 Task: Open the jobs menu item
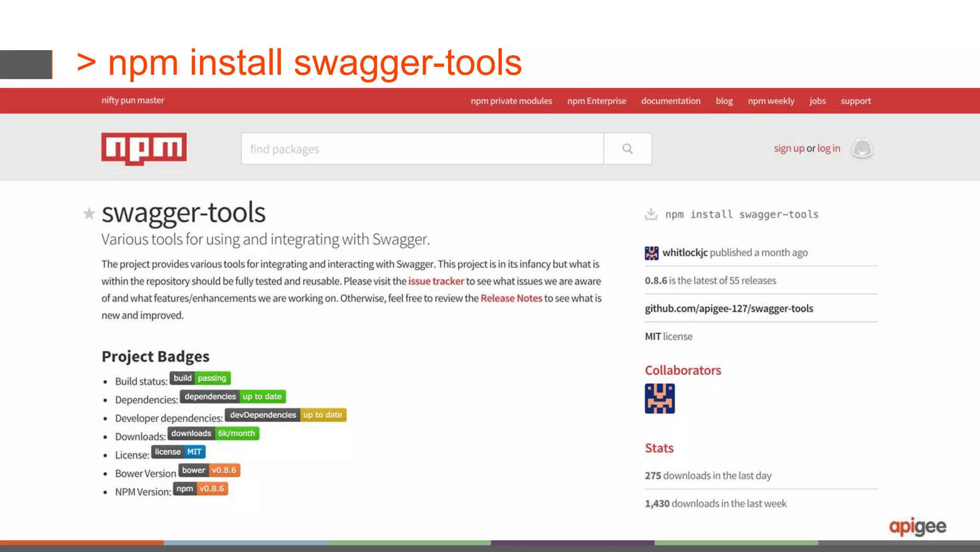coord(817,101)
